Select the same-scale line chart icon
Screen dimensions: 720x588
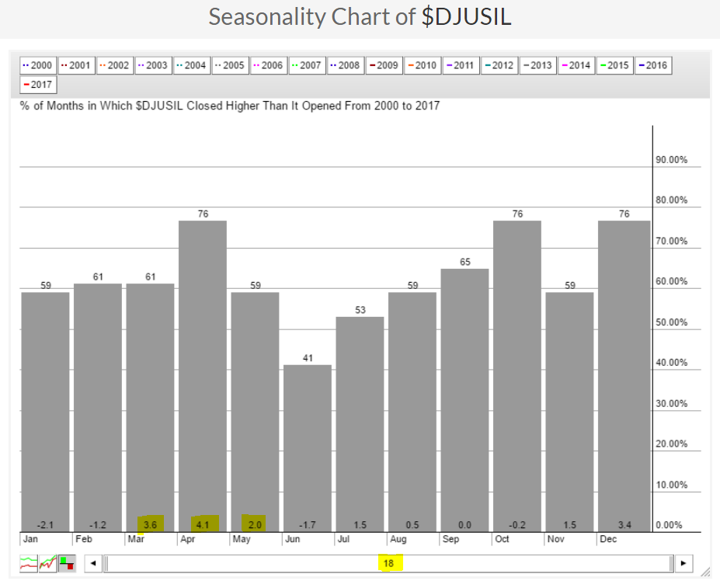click(48, 562)
